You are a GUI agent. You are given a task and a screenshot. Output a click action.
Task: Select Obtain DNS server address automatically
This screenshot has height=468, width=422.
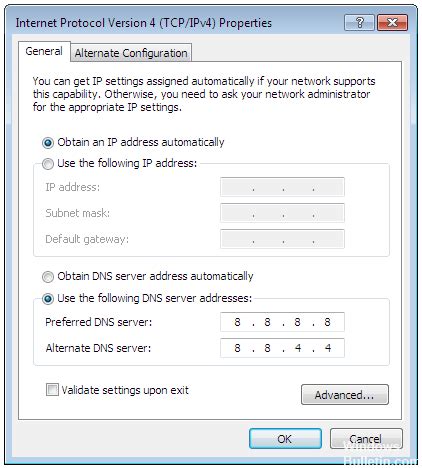point(48,277)
